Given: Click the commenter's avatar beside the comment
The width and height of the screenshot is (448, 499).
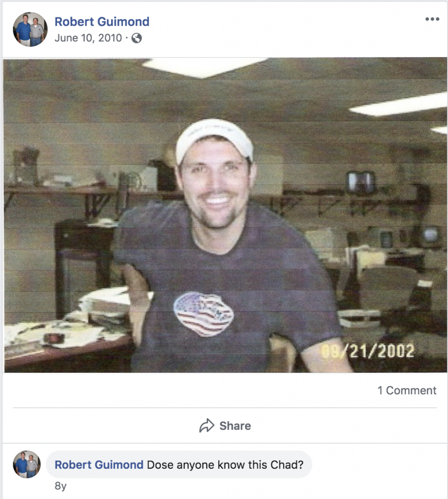Looking at the screenshot, I should click(27, 464).
